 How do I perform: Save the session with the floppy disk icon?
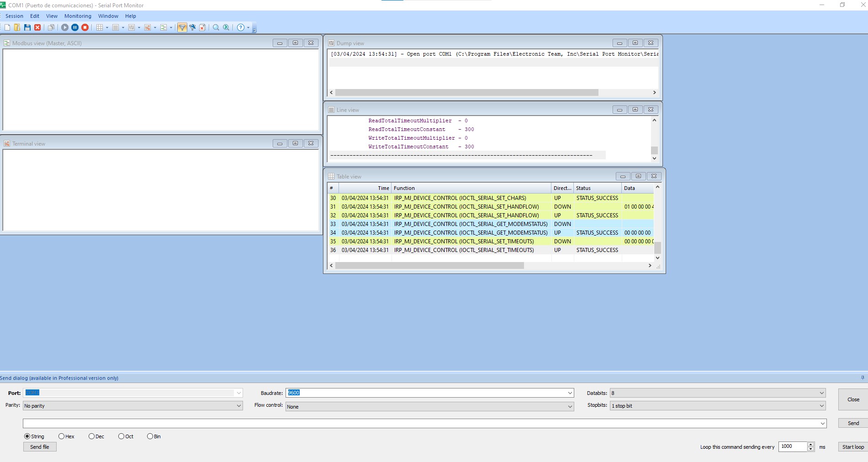(x=27, y=27)
